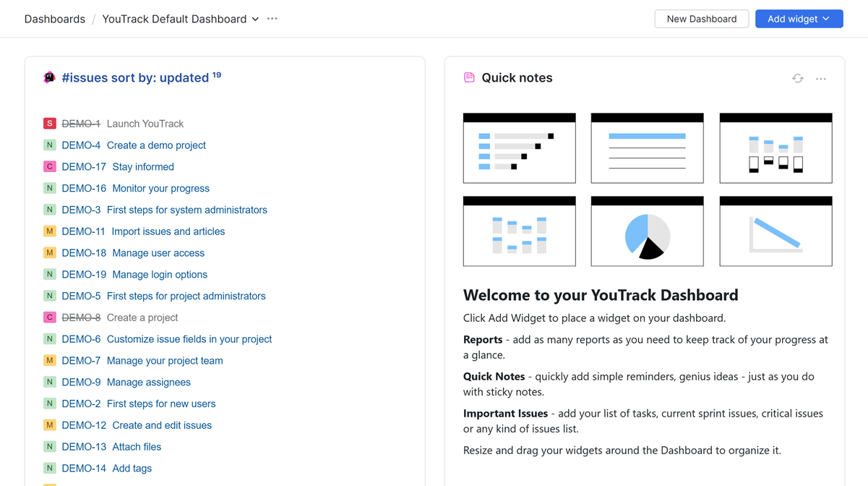Open issue 'Monitor your progress'
Screen dimensions: 868x486
tap(160, 189)
